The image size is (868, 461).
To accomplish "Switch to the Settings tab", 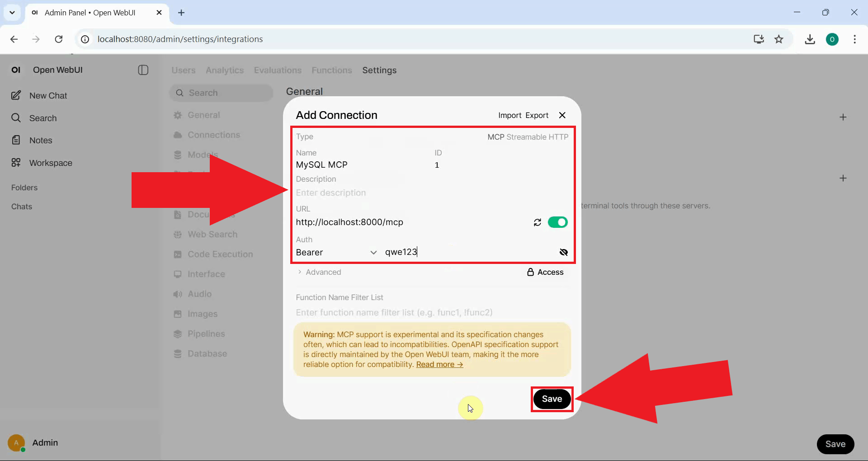I will click(x=379, y=70).
